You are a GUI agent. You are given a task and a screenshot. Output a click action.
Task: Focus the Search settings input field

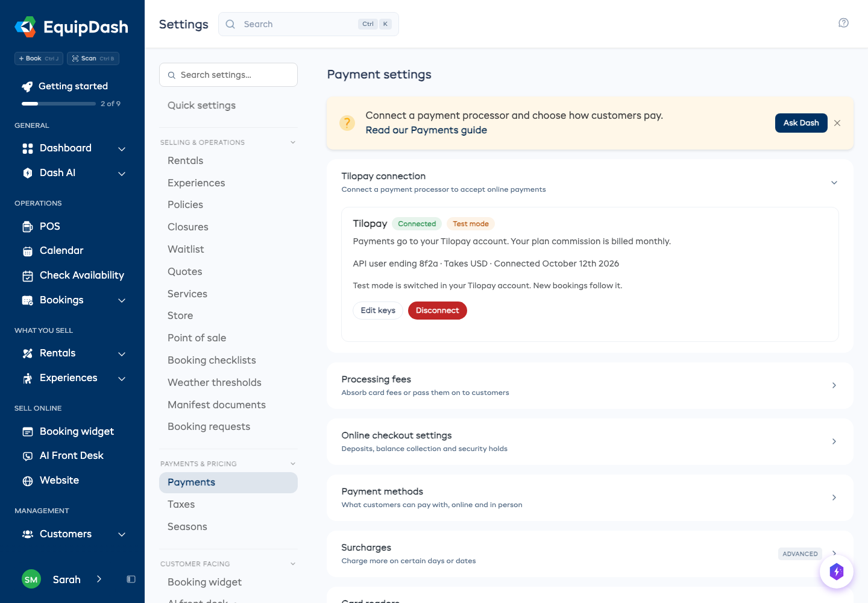(x=228, y=75)
